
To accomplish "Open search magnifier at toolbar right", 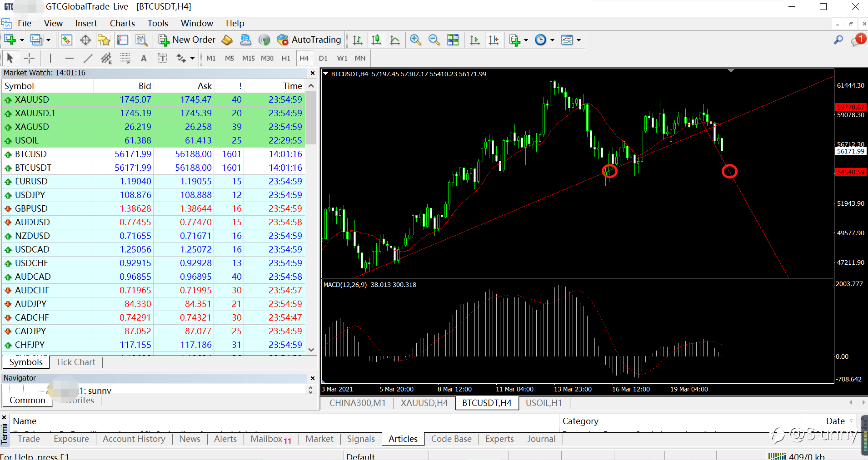I will pyautogui.click(x=838, y=40).
